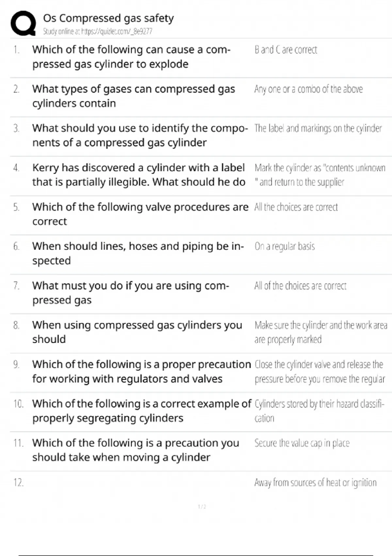The width and height of the screenshot is (392, 556).
Task: Click the Quizlet Q logo icon
Action: coord(23,23)
